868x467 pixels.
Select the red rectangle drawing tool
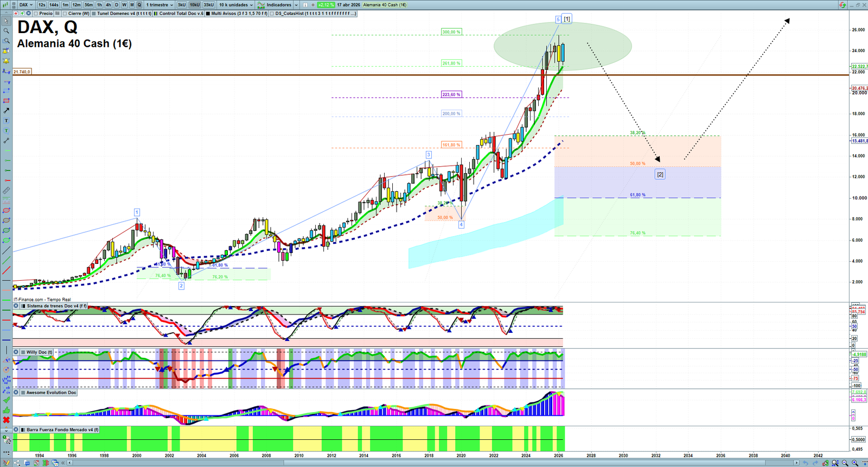tap(6, 100)
